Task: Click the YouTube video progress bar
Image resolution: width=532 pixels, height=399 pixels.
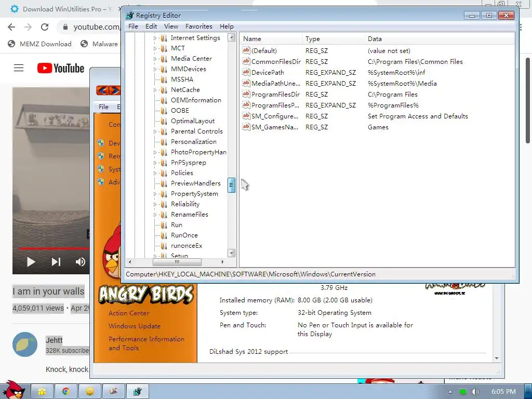Action: [54, 248]
